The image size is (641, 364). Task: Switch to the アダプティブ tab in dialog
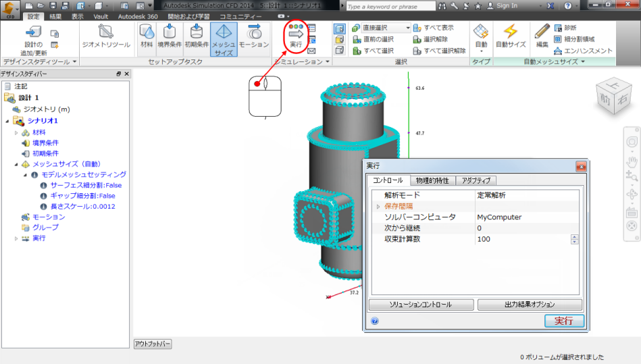476,180
